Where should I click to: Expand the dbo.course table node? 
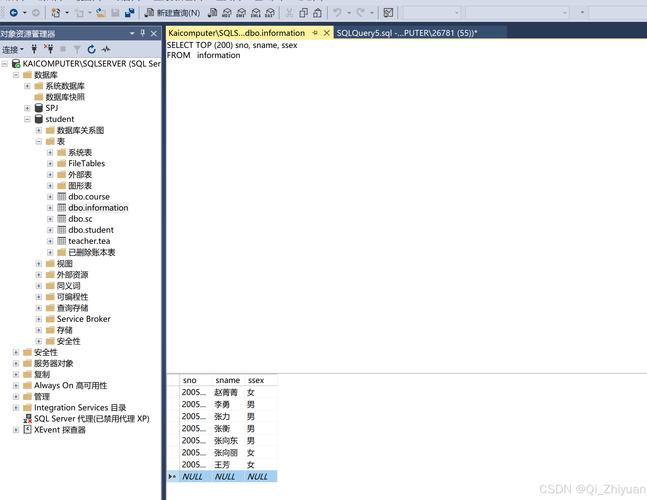50,197
